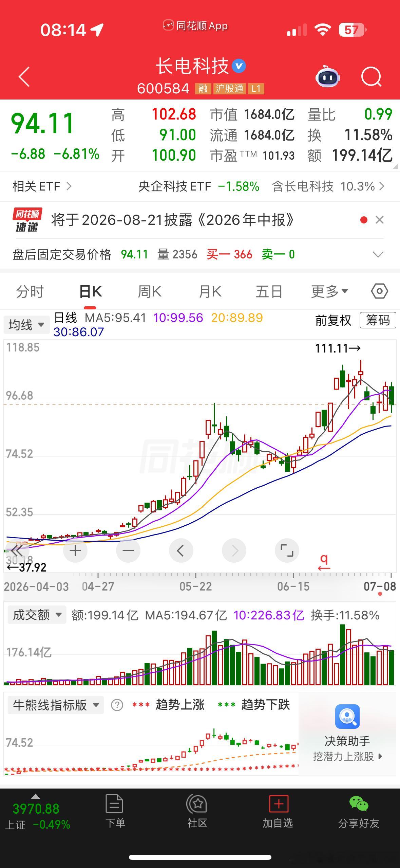This screenshot has height=868, width=400.
Task: Tap blue MA 30:86.07 label
Action: click(x=79, y=332)
